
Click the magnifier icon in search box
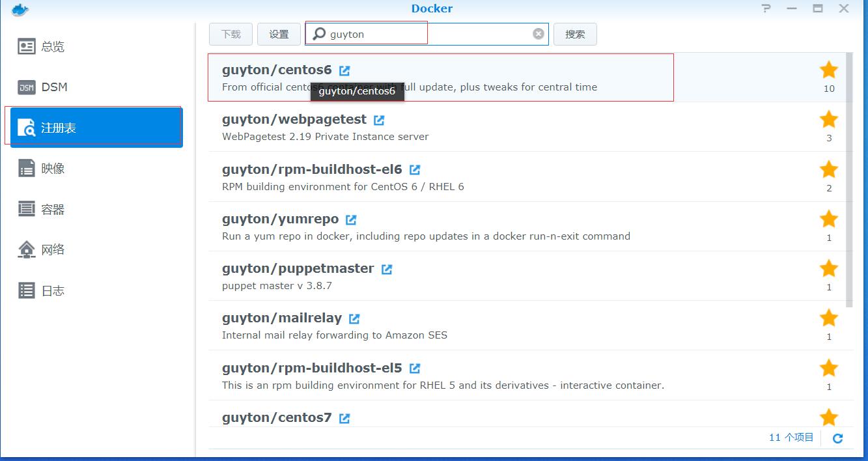pos(319,34)
